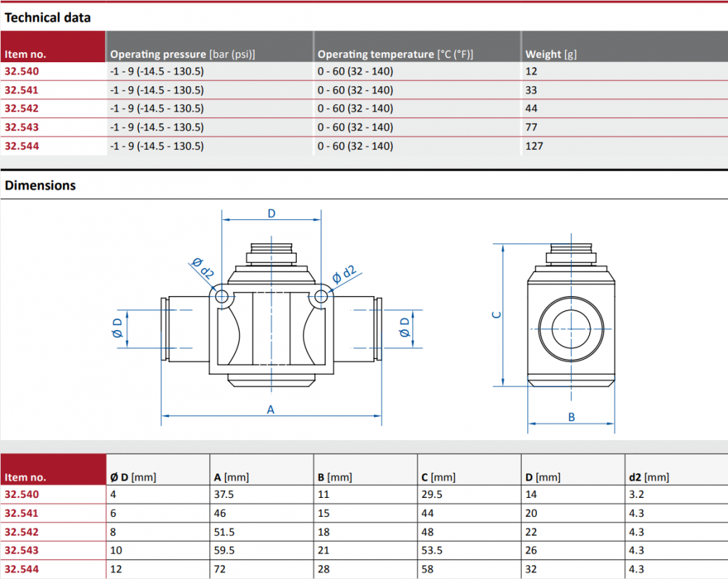This screenshot has width=728, height=579.
Task: Select weight value 127
Action: click(534, 146)
